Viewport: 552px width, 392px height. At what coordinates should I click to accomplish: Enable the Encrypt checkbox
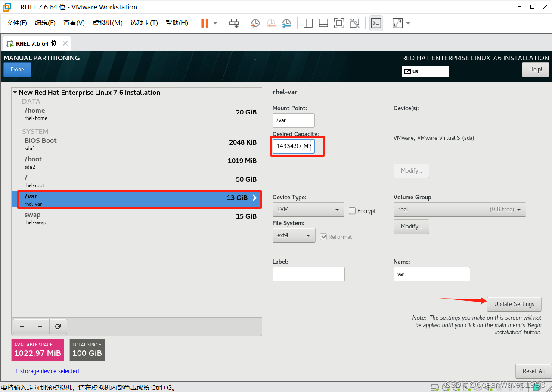tap(352, 211)
